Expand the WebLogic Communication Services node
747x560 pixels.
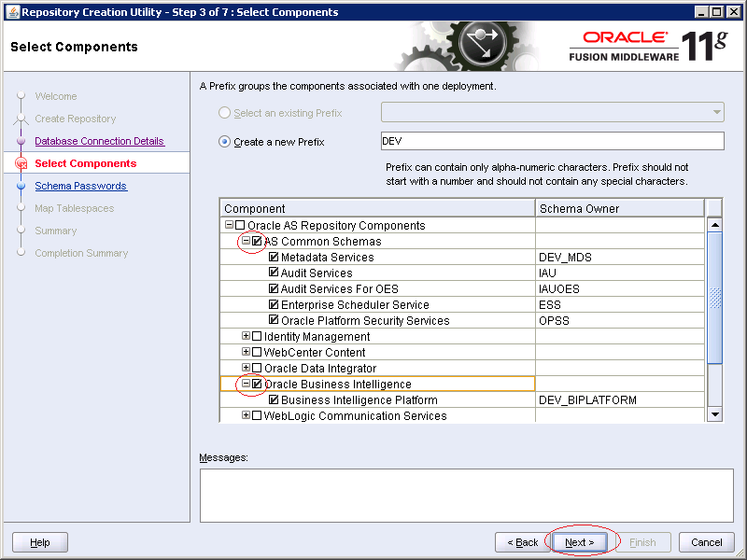pyautogui.click(x=246, y=414)
